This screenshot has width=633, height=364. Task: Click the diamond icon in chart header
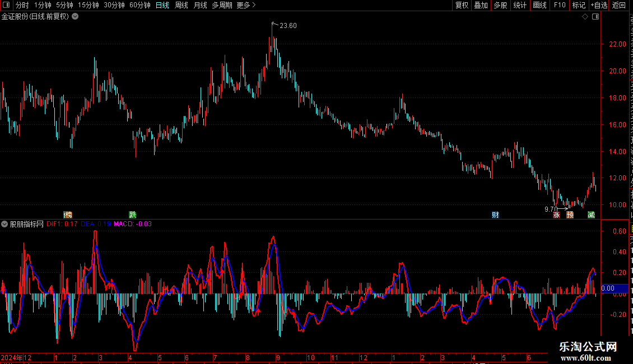tap(585, 17)
